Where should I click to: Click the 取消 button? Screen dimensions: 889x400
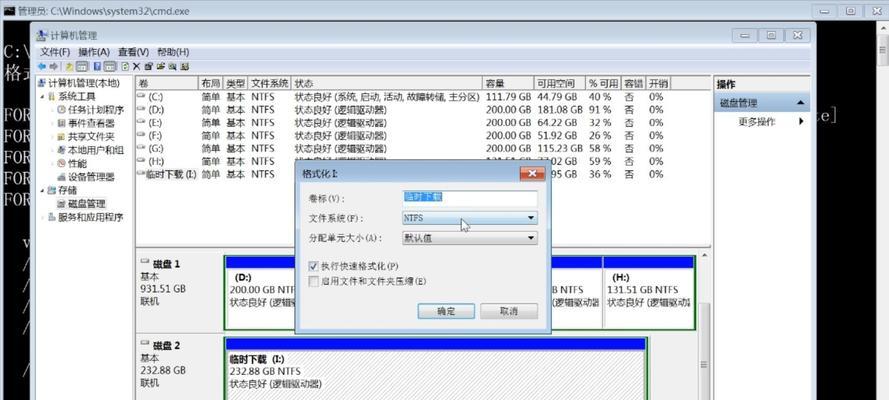coord(507,311)
